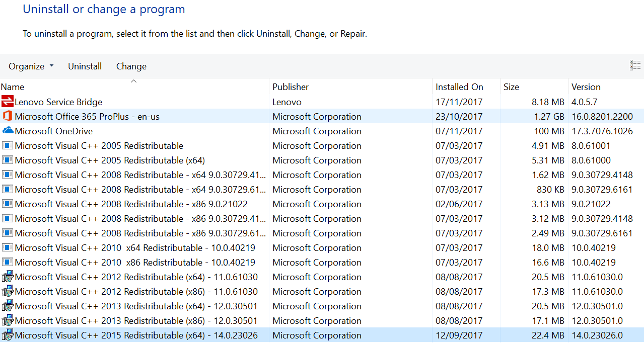The height and width of the screenshot is (343, 644).
Task: Click the Lenovo Service Bridge red icon
Action: click(x=8, y=102)
